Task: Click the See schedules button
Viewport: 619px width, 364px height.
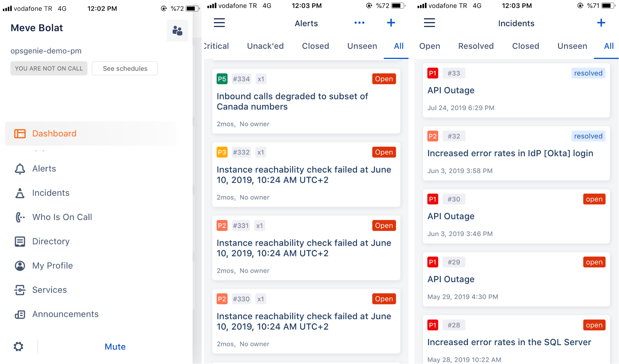Action: tap(125, 68)
